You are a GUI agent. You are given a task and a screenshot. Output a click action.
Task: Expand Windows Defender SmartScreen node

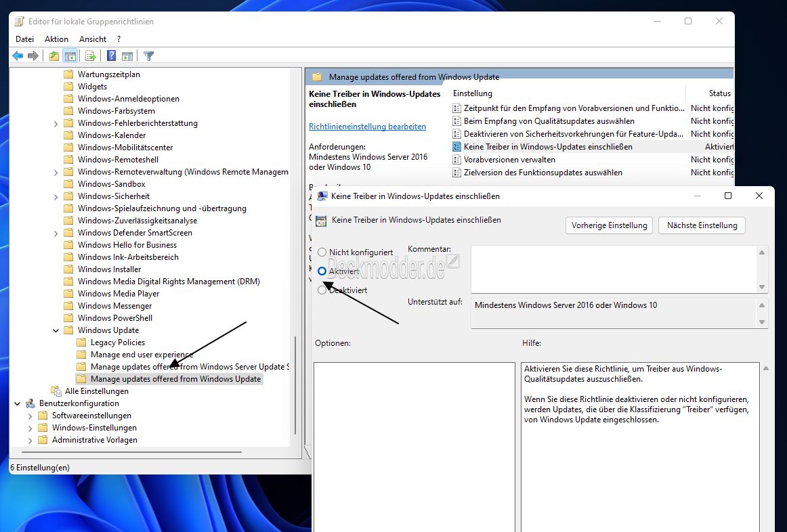point(56,233)
